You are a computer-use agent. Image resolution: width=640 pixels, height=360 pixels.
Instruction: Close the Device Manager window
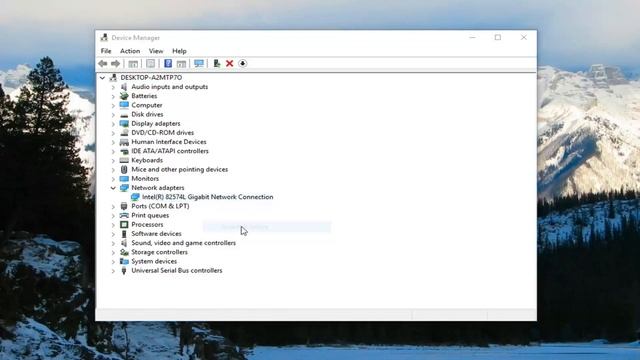click(524, 38)
